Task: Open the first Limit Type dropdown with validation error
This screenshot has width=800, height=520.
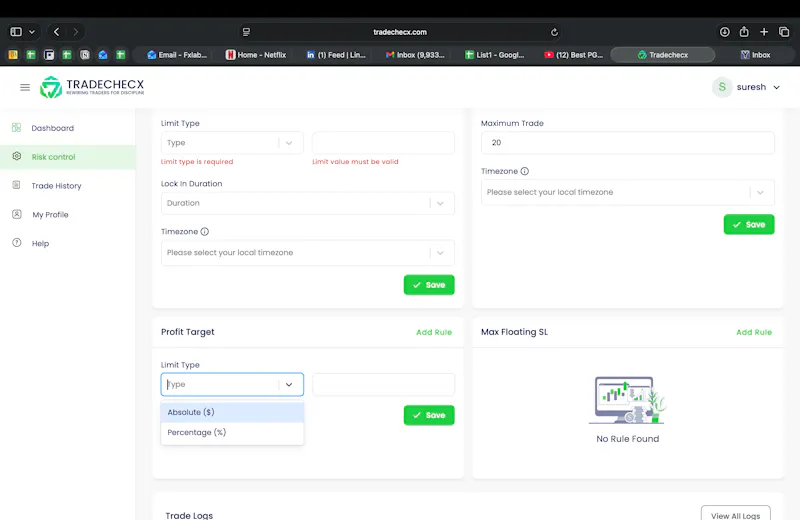Action: pos(232,143)
